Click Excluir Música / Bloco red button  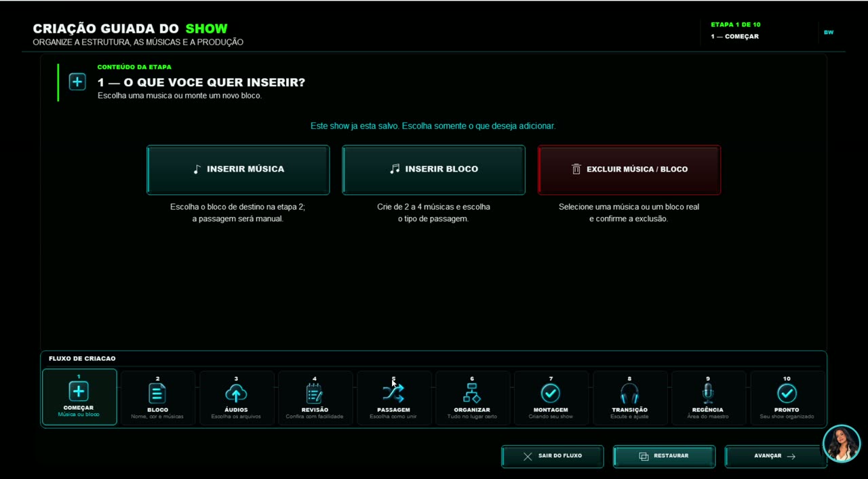(x=629, y=170)
